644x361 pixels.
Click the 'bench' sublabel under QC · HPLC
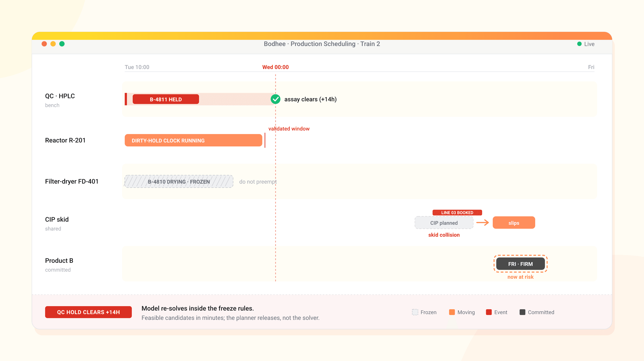(x=52, y=105)
